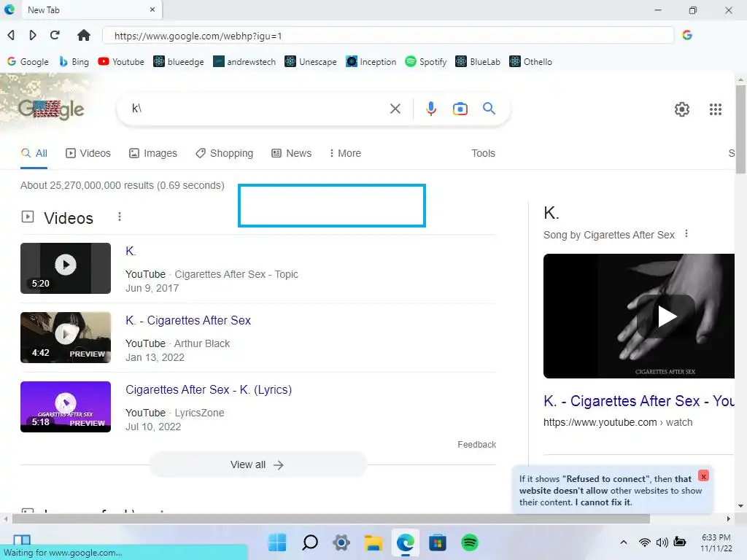Viewport: 747px width, 560px height.
Task: Switch to the News results tab
Action: [292, 153]
